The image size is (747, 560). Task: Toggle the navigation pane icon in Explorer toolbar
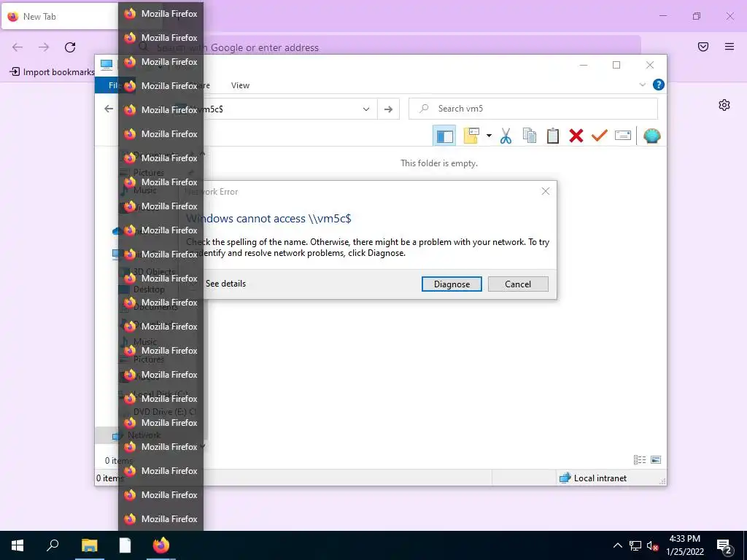pos(444,136)
